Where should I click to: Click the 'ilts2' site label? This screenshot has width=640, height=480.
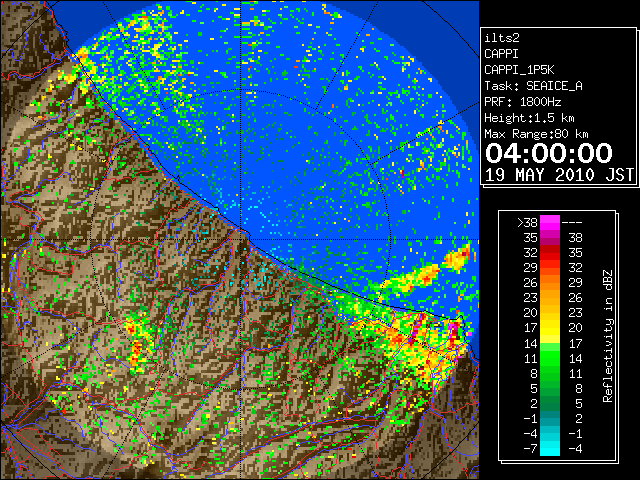[x=502, y=38]
